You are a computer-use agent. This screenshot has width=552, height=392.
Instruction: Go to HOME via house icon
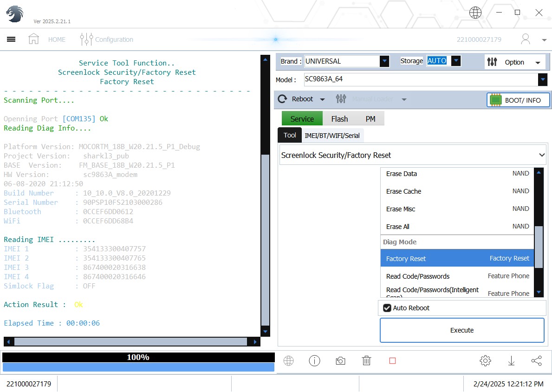click(x=34, y=39)
